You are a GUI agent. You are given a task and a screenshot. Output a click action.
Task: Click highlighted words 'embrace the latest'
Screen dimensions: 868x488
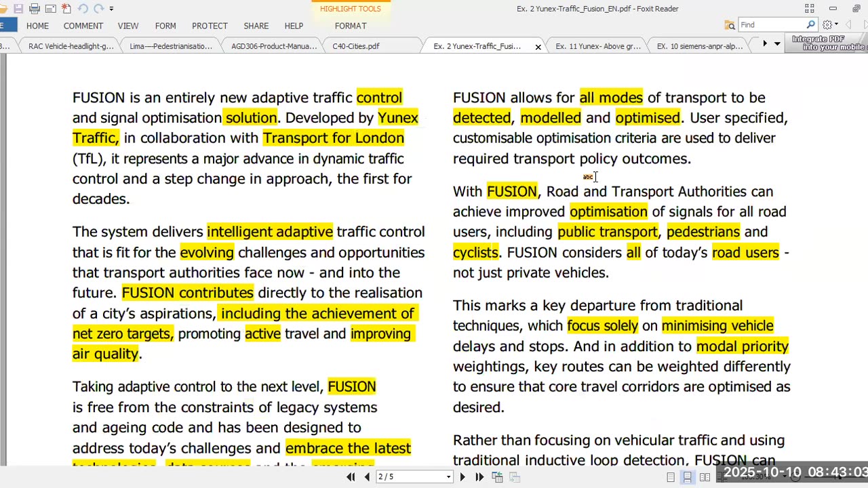(348, 449)
